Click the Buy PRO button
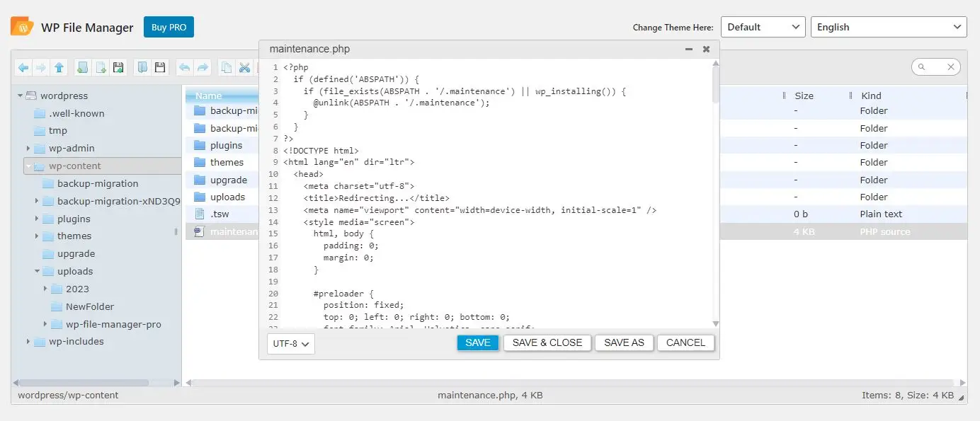Screen dimensions: 980x421 pyautogui.click(x=169, y=27)
